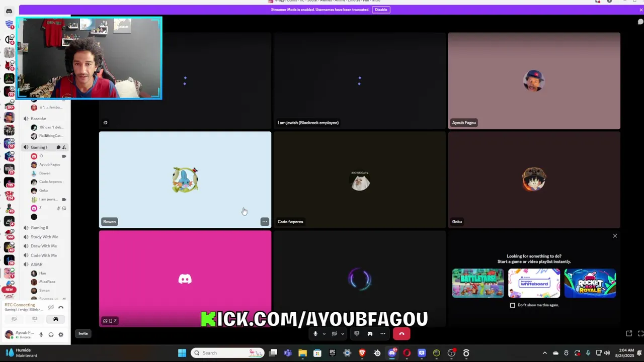The width and height of the screenshot is (644, 362).
Task: Click the NEW badge in server list
Action: point(9,290)
